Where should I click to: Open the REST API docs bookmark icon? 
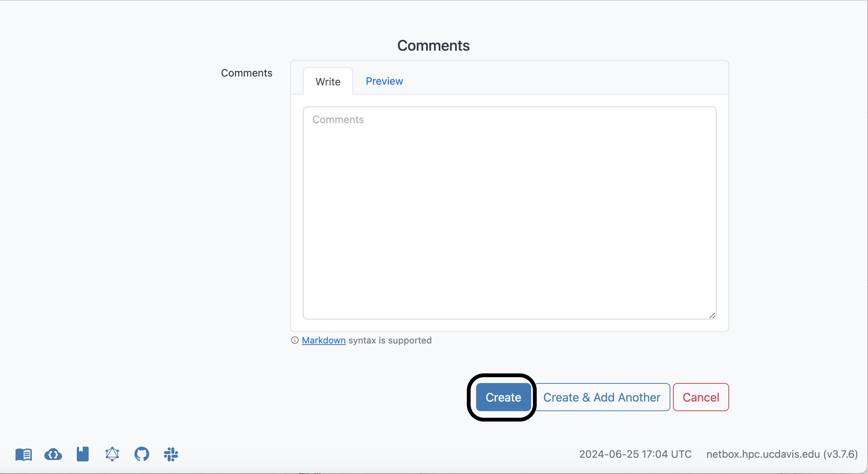pos(83,454)
